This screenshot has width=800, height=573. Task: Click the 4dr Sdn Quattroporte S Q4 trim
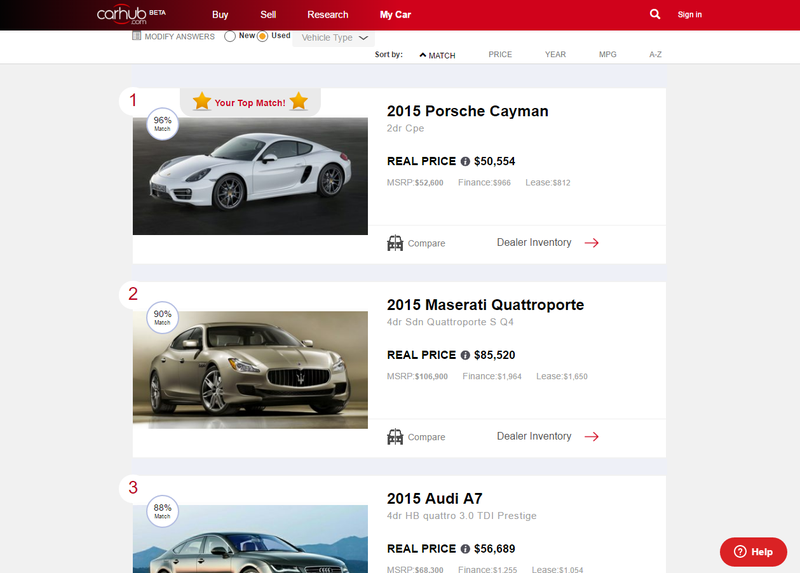click(x=450, y=322)
